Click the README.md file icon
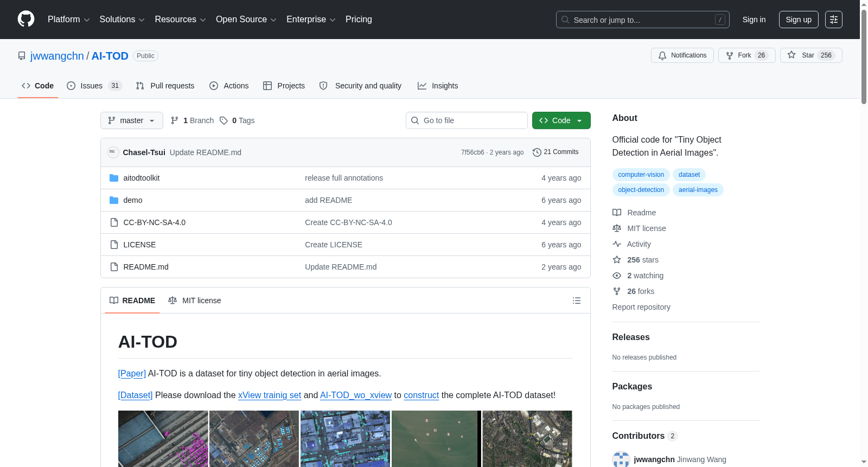Image resolution: width=868 pixels, height=467 pixels. [114, 267]
